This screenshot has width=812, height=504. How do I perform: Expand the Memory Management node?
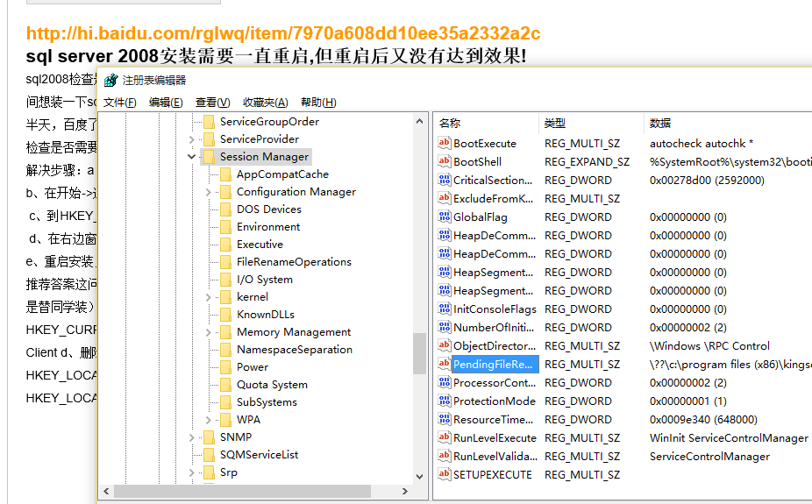coord(208,332)
